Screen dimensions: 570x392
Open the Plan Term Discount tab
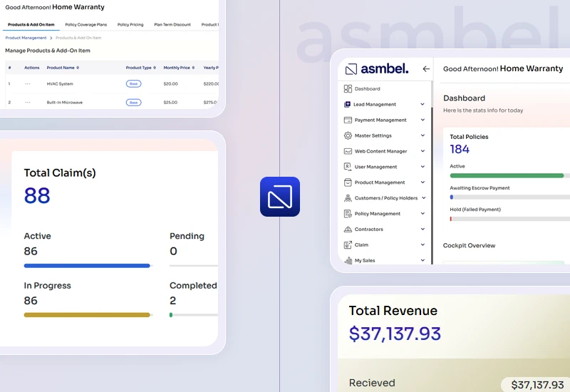click(172, 25)
